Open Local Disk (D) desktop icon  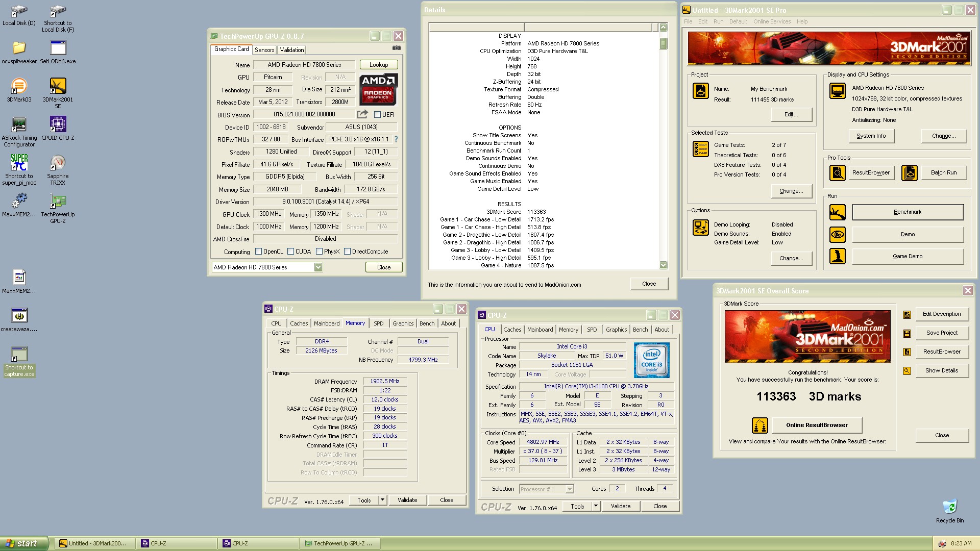[19, 14]
